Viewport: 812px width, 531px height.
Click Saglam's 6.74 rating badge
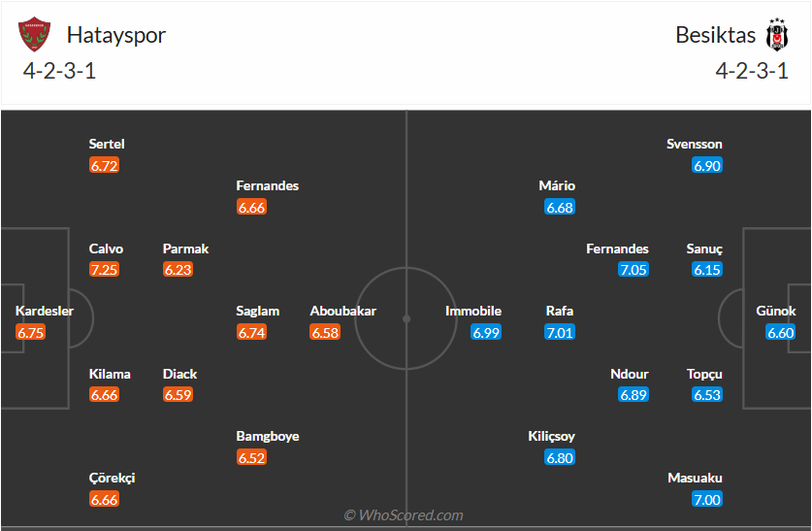tap(252, 332)
